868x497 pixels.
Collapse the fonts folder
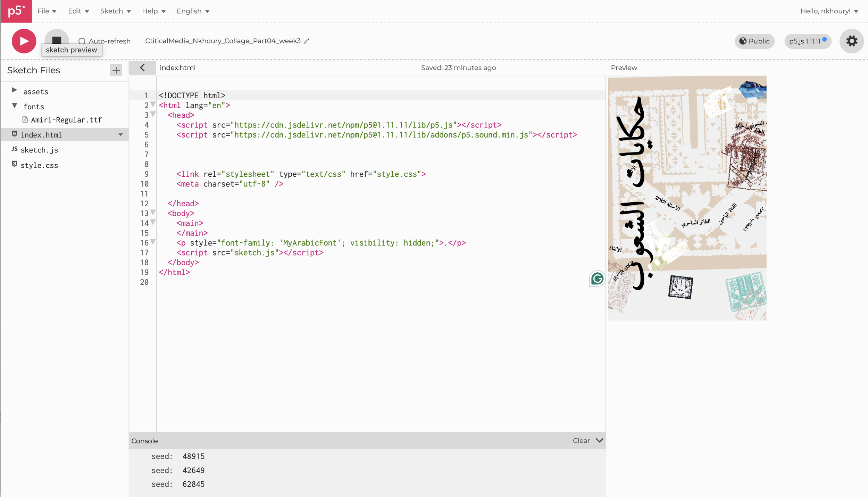point(14,106)
